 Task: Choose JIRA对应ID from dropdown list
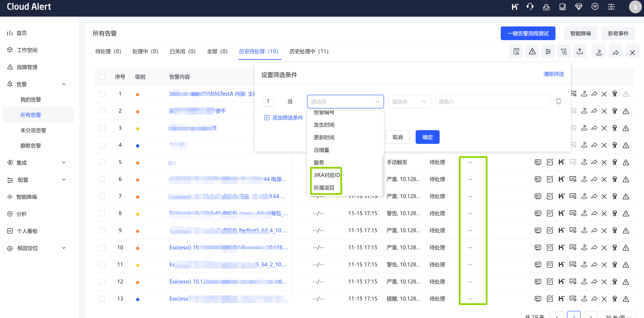tap(326, 175)
